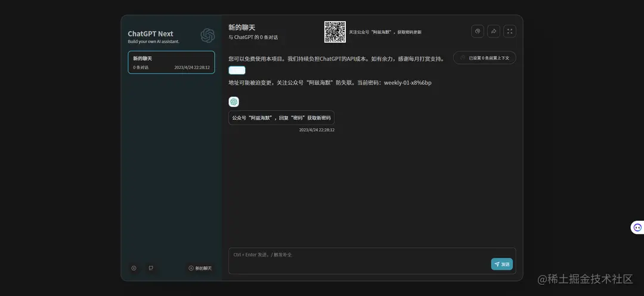This screenshot has height=296, width=644.
Task: Click the header text 关注公众号"阿兹海默"，获取密码更新
Action: click(x=385, y=32)
